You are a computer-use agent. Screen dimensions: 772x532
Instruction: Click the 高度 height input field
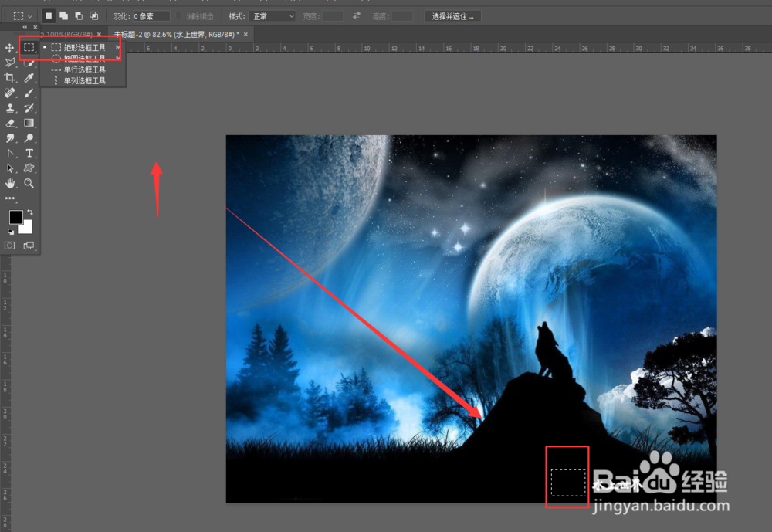(402, 16)
